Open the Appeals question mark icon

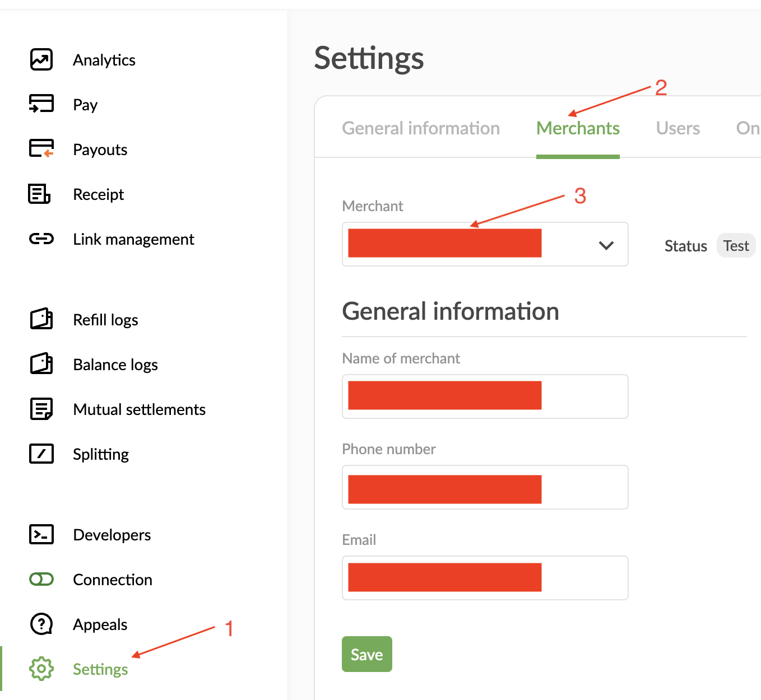[x=41, y=624]
